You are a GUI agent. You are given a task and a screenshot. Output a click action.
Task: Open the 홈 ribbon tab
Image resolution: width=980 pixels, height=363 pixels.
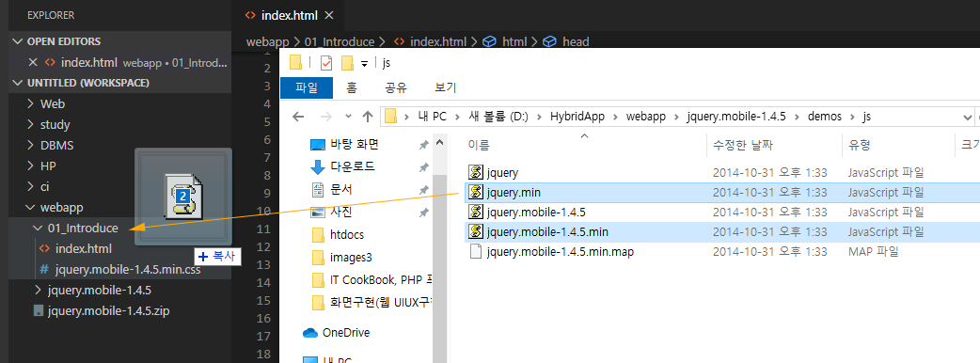[352, 88]
